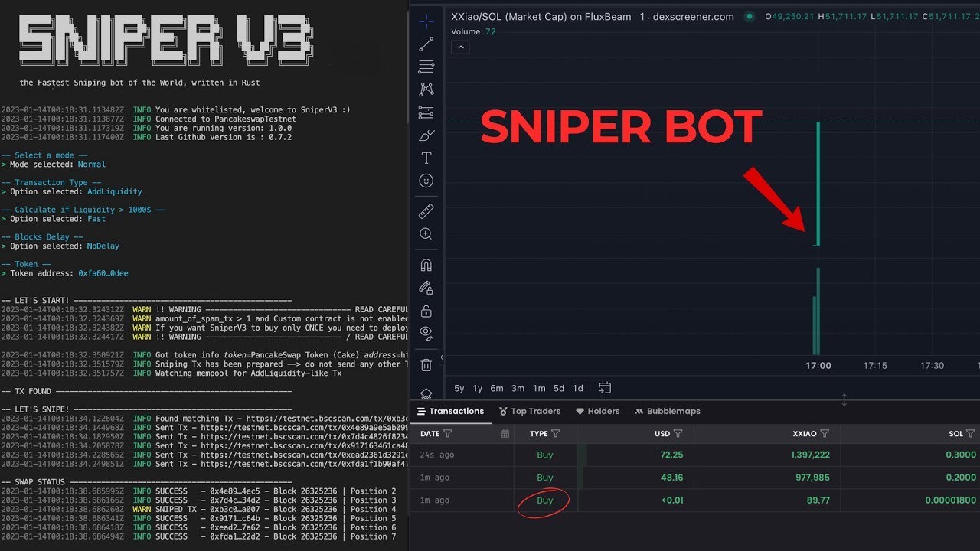
Task: Set chart range to 6m
Action: tap(497, 388)
